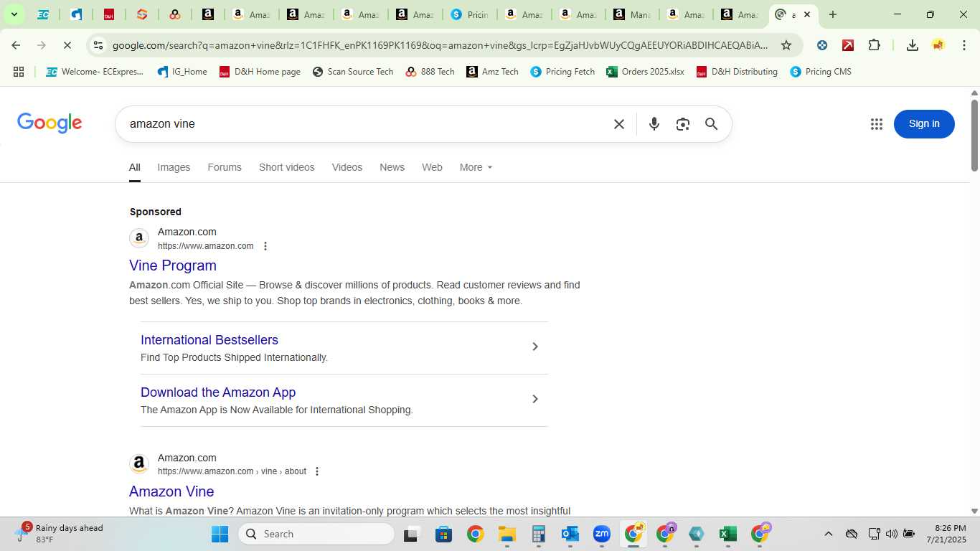The width and height of the screenshot is (980, 551).
Task: Switch to Short videos results tab
Action: [x=287, y=167]
